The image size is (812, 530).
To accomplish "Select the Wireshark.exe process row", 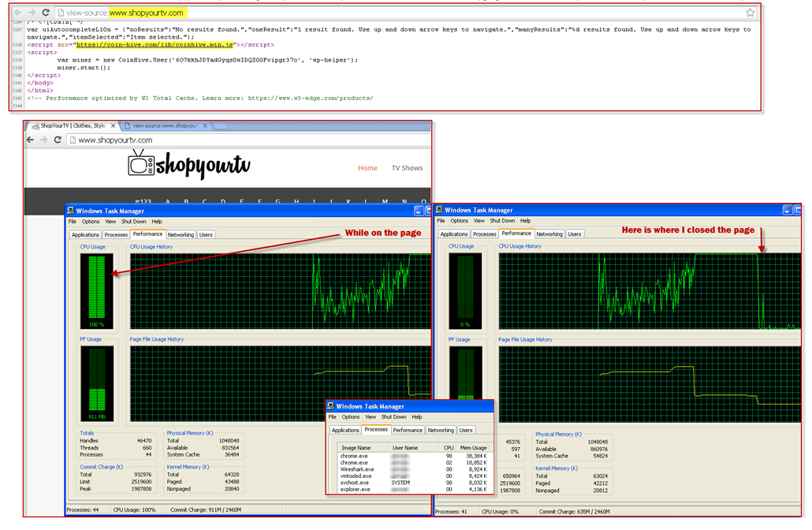I will tap(415, 469).
